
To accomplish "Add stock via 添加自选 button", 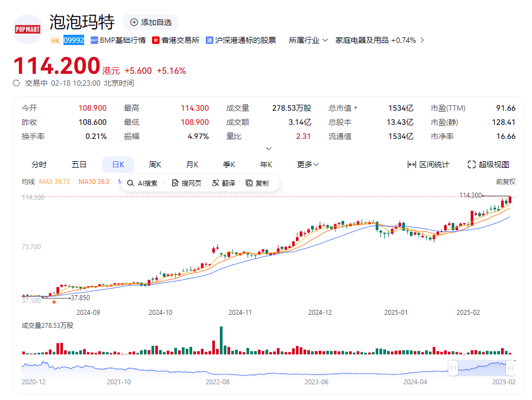I will (x=151, y=22).
